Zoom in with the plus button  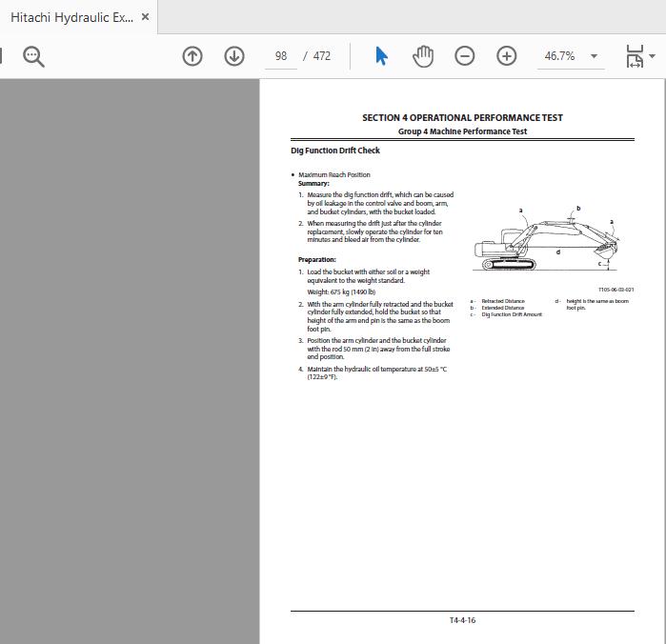click(507, 56)
